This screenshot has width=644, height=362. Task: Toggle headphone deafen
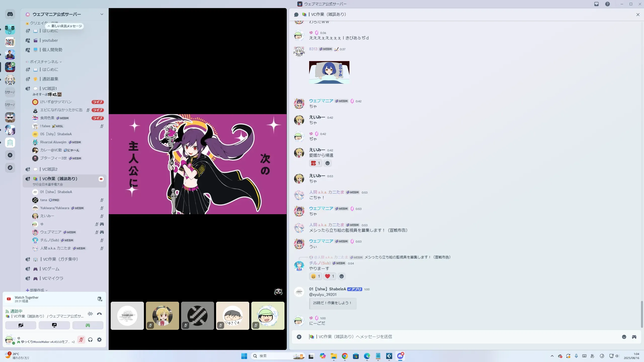(x=90, y=340)
